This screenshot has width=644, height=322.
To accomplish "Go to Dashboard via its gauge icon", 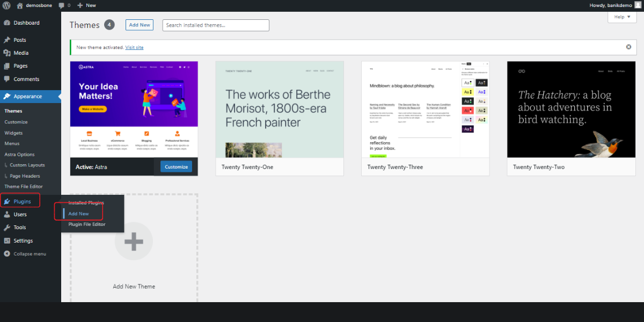I will [7, 23].
